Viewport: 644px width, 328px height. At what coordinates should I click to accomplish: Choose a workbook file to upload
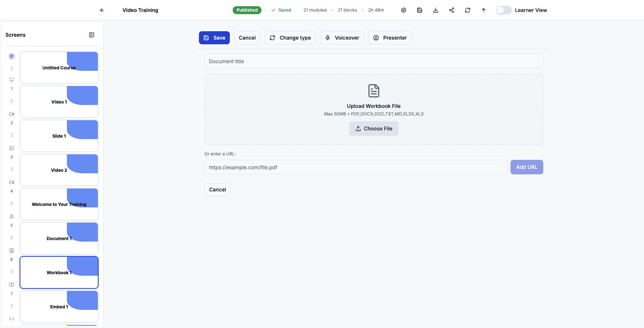click(x=373, y=129)
